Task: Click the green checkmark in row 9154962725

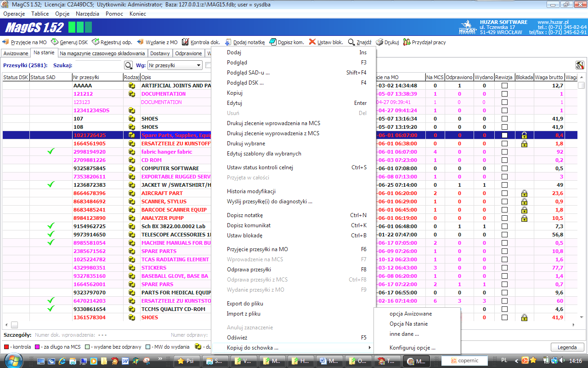Action: pyautogui.click(x=51, y=226)
